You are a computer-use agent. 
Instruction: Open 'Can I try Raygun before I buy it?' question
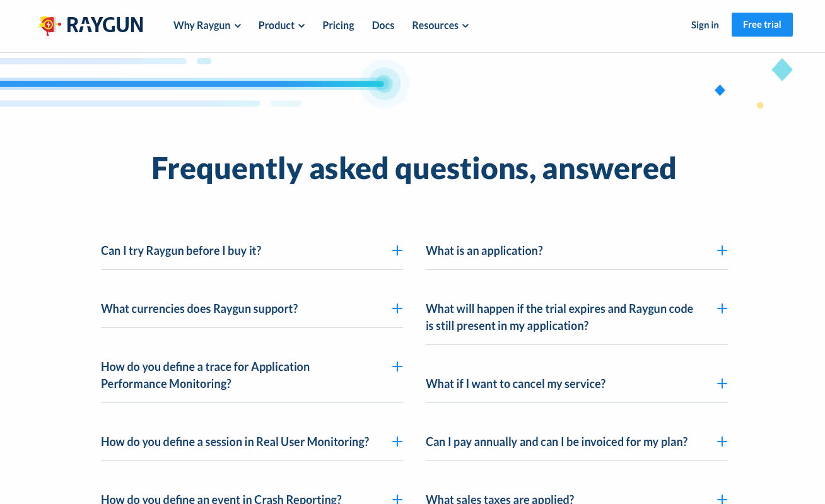click(181, 250)
